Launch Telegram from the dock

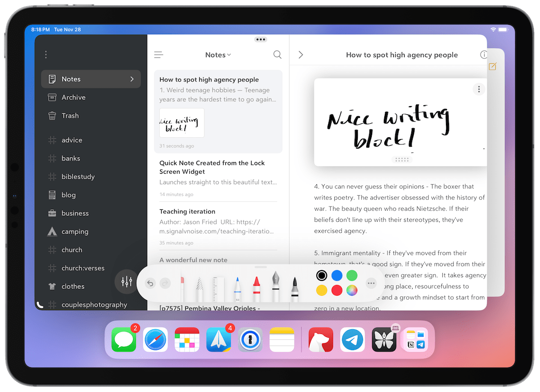click(352, 339)
